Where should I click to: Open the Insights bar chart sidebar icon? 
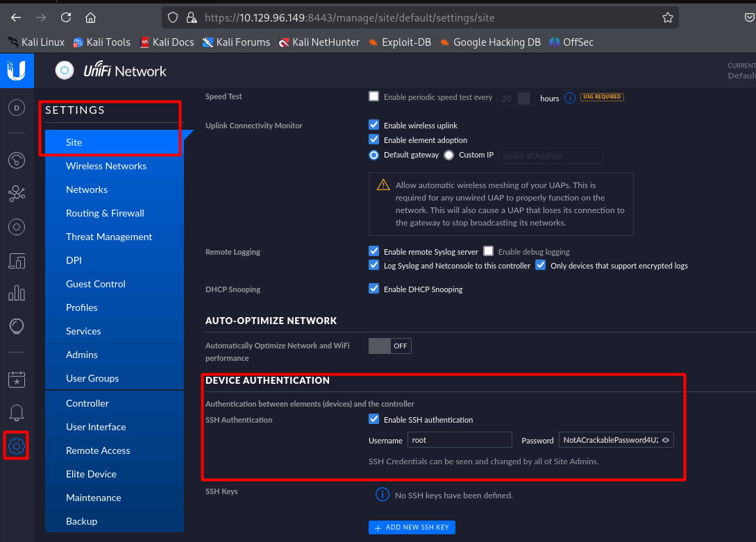[17, 293]
